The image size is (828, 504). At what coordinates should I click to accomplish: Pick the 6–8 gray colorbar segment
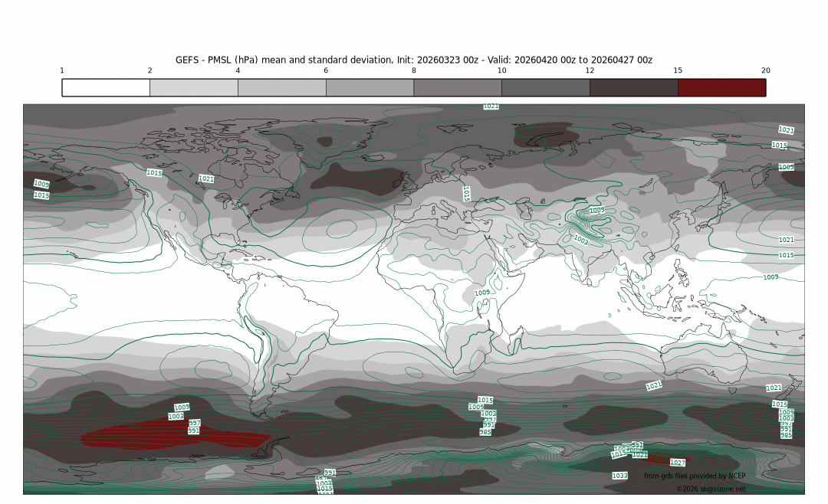click(370, 87)
